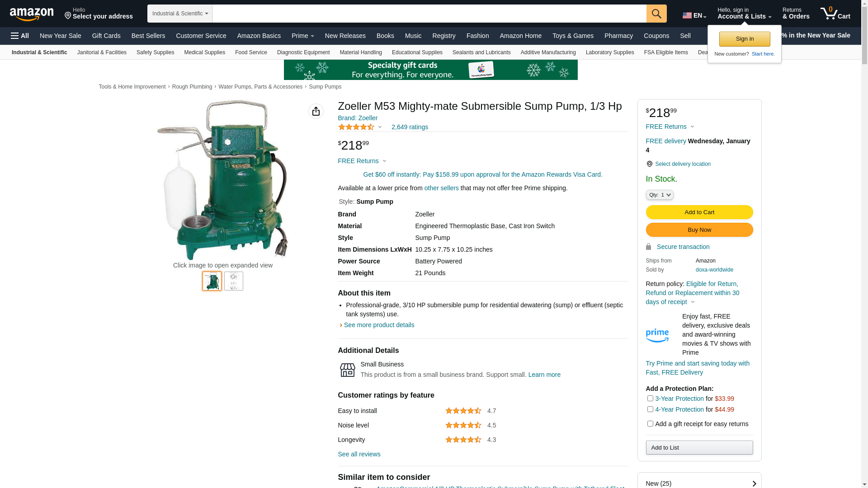Screen dimensions: 868x488
Task: Click the Buy Now button
Action: tap(699, 230)
